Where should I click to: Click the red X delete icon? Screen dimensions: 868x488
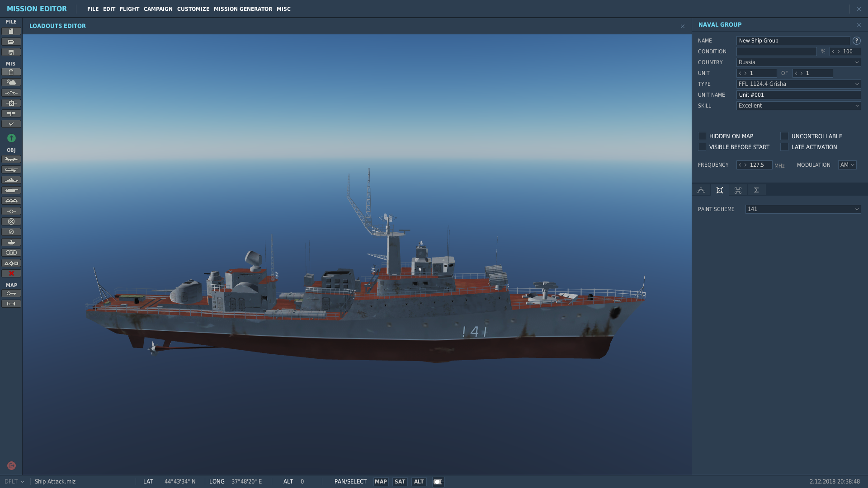click(x=11, y=273)
